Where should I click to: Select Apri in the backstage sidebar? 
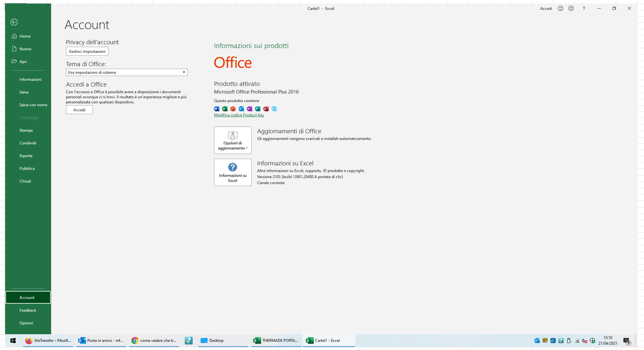click(x=28, y=62)
